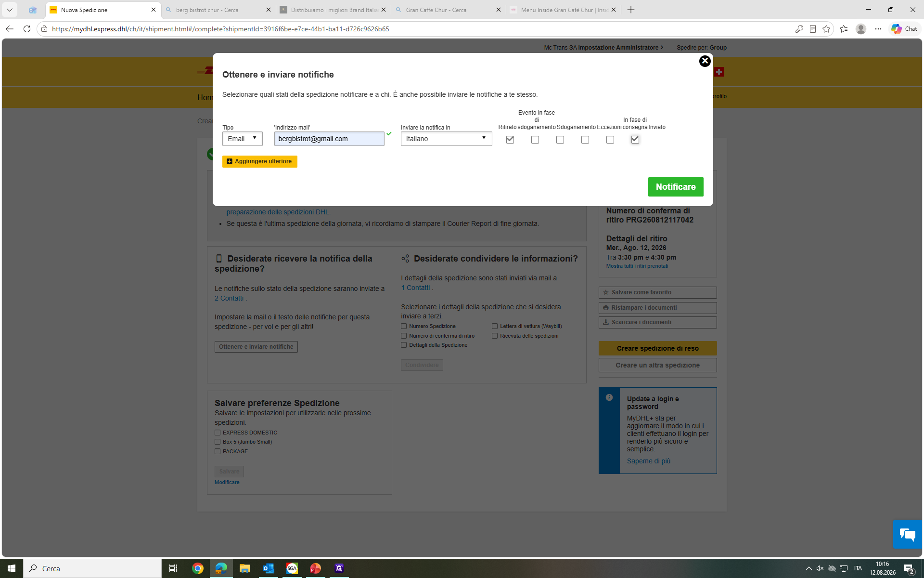This screenshot has height=578, width=924.
Task: Switch to the berg bistrot chur tab
Action: tap(218, 10)
